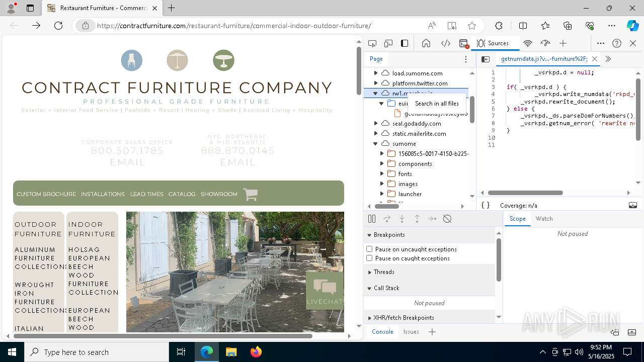Click the source map download icon

[x=633, y=205]
